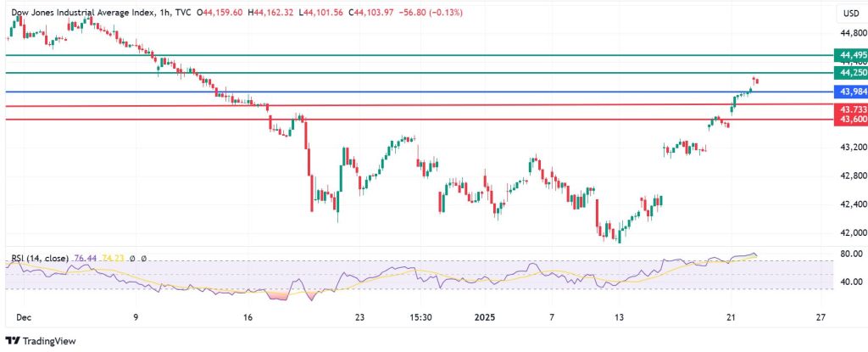This screenshot has height=352, width=868.
Task: Select the red 43,733 price label
Action: pos(850,110)
